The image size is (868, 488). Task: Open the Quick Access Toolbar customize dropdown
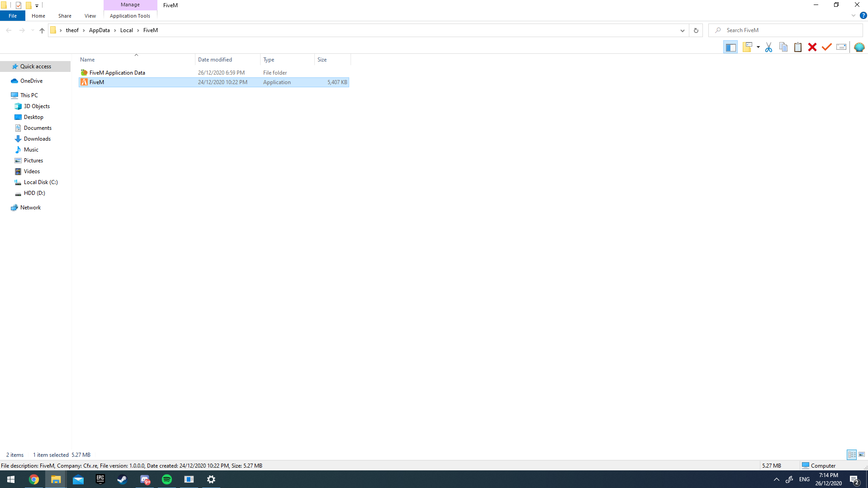(x=37, y=5)
